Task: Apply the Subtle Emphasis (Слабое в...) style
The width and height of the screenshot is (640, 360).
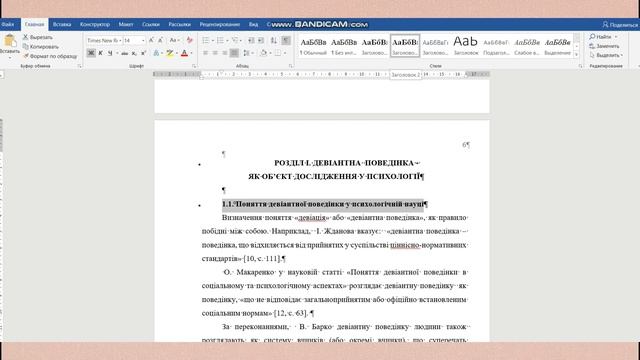Action: tap(527, 46)
